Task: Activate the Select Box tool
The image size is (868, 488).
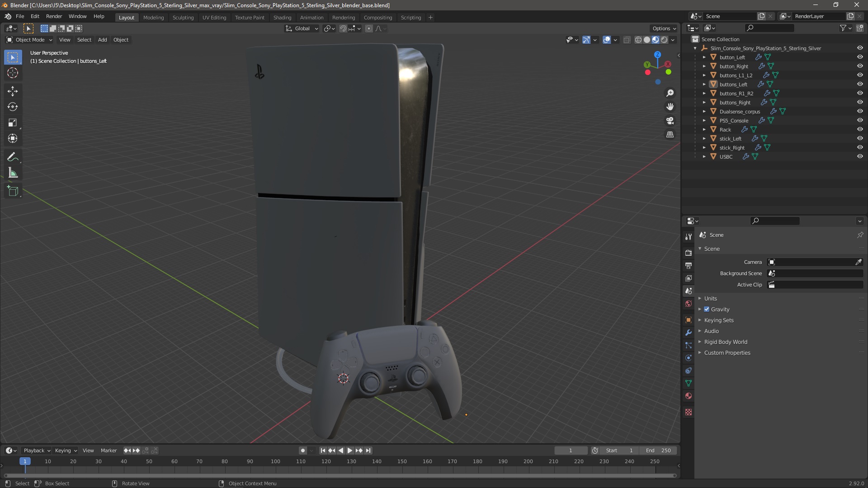Action: 13,57
